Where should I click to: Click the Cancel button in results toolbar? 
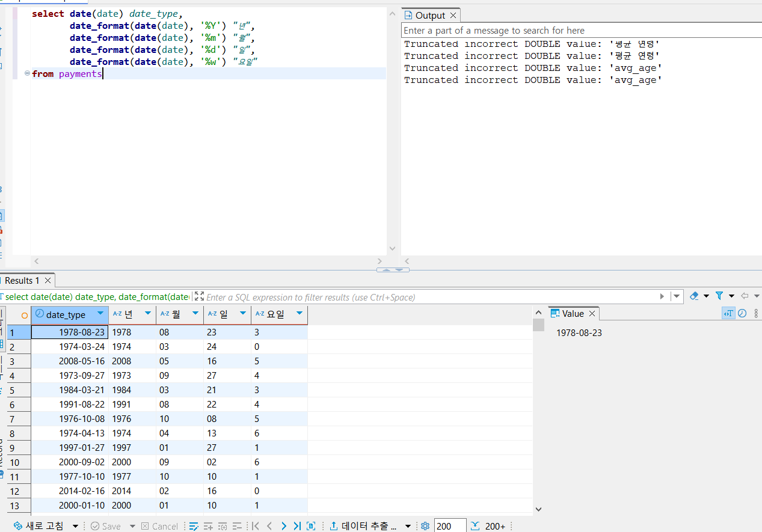[159, 526]
